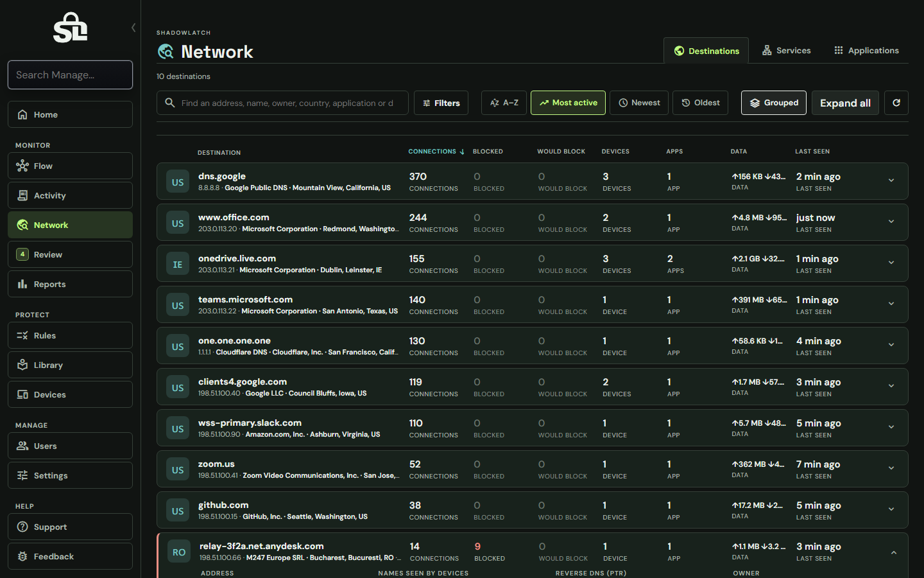
Task: Collapse the sidebar with the chevron
Action: [133, 28]
